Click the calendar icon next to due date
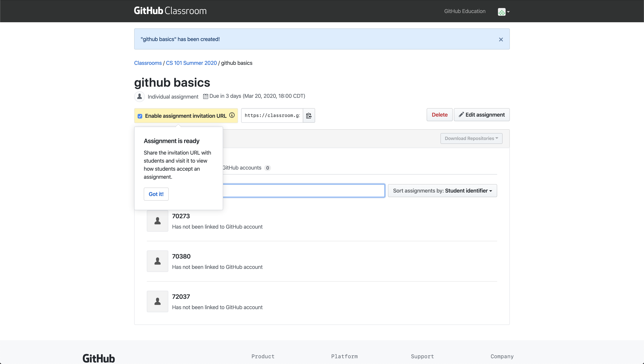This screenshot has height=364, width=644. (x=205, y=96)
